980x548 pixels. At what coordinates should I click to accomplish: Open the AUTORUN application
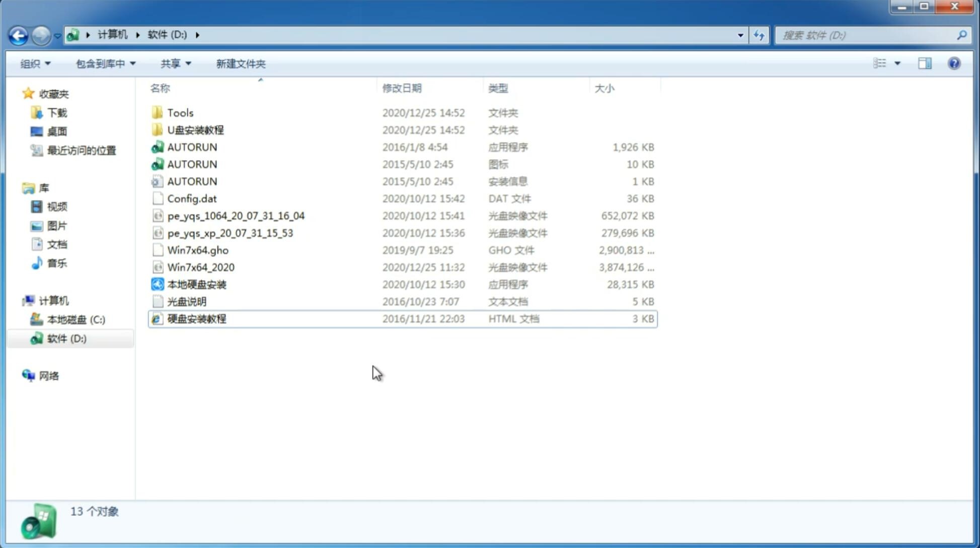click(x=192, y=147)
